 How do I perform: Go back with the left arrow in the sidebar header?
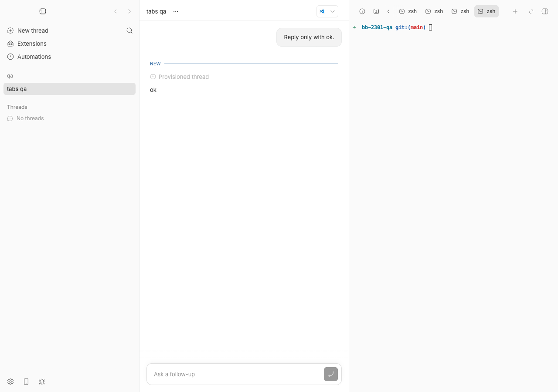coord(116,11)
